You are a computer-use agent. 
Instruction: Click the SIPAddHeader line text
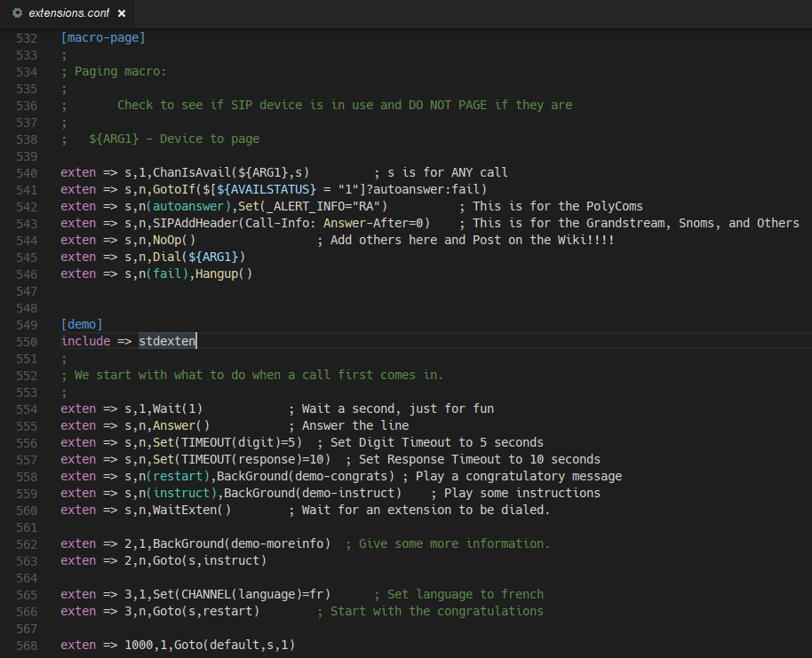[291, 223]
